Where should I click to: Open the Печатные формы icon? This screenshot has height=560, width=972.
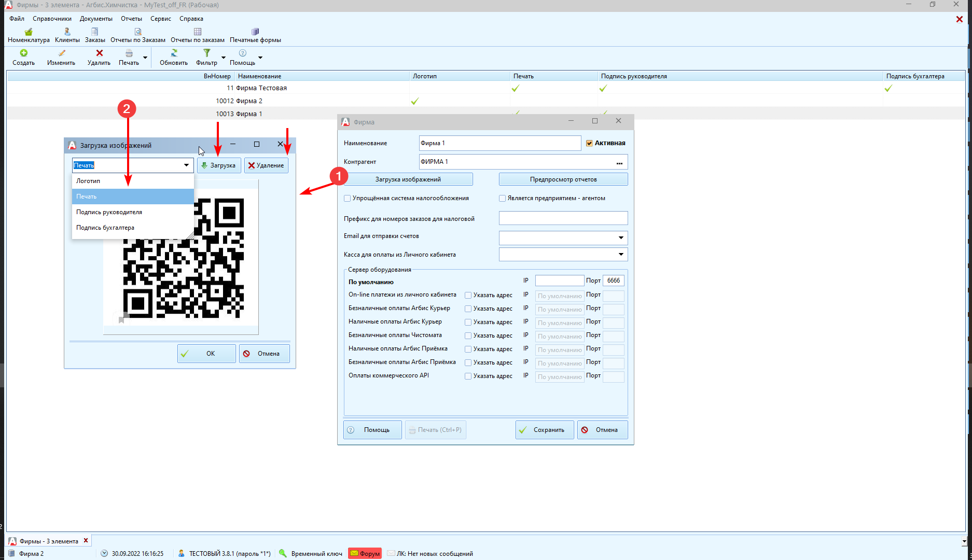[255, 32]
